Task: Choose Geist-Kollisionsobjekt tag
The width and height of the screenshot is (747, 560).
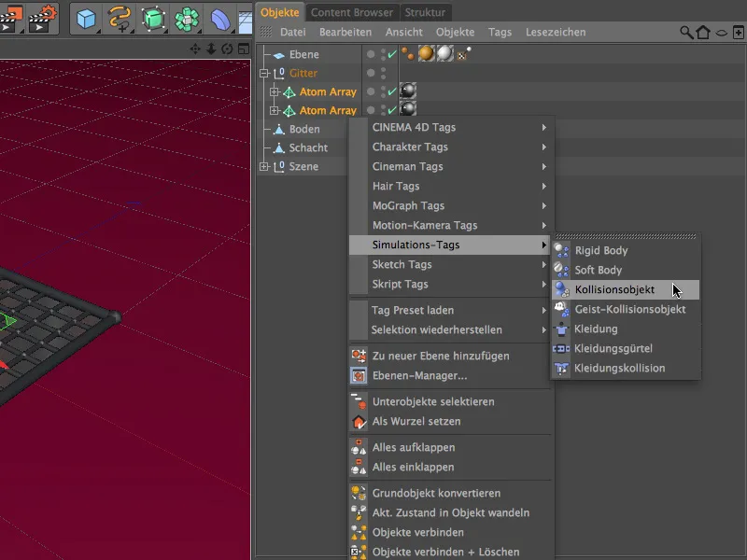Action: coord(626,309)
